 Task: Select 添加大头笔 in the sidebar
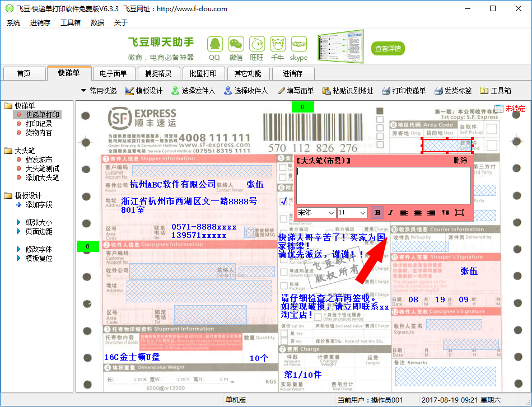pyautogui.click(x=42, y=177)
